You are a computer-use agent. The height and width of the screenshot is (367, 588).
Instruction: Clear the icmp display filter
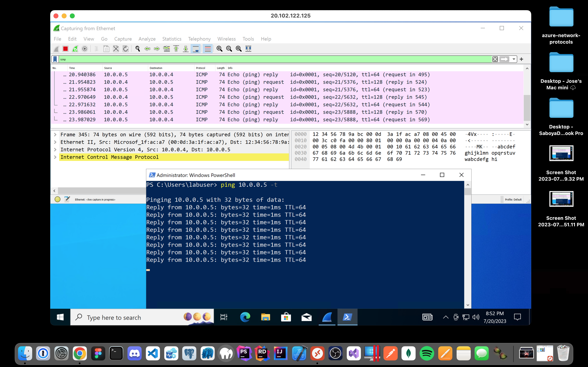[x=495, y=59]
